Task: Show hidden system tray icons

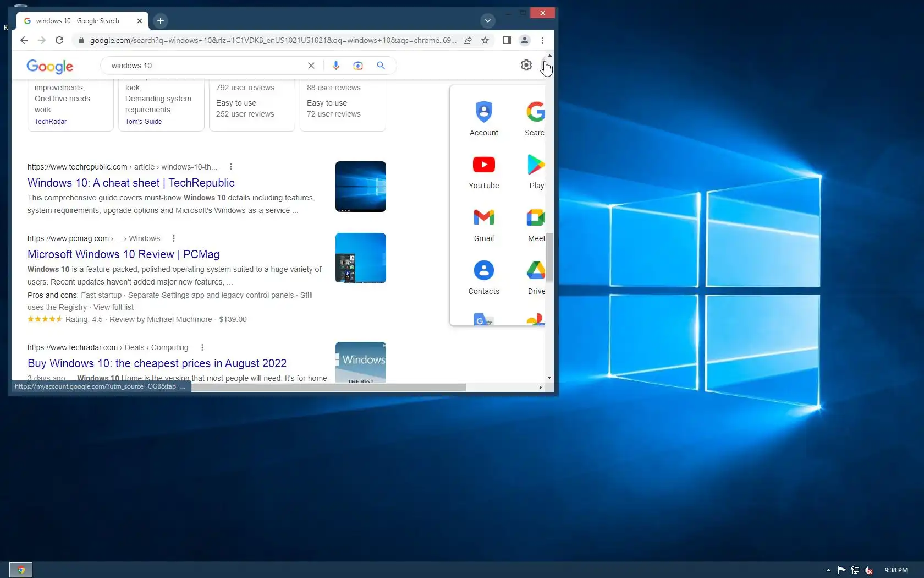Action: (828, 570)
